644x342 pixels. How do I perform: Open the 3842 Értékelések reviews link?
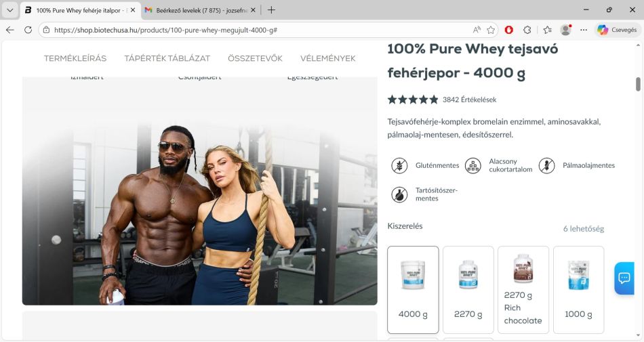(x=470, y=100)
